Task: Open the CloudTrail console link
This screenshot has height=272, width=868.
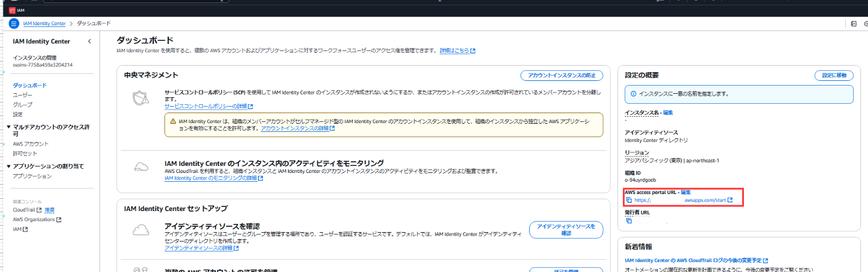Action: (27, 210)
